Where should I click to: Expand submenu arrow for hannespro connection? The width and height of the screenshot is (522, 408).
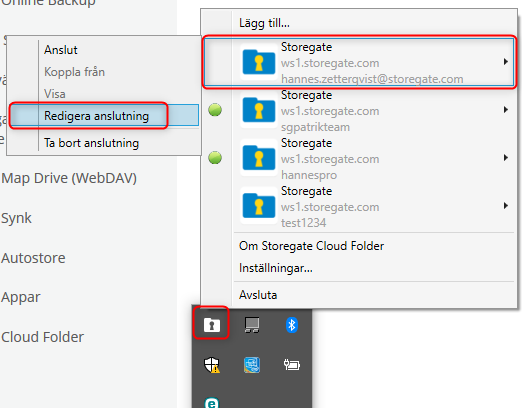point(506,158)
